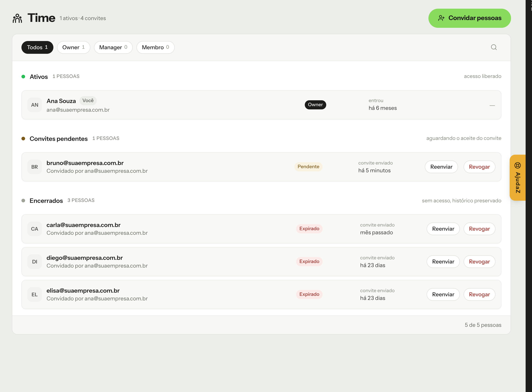The height and width of the screenshot is (392, 532).
Task: Filter by Manager role
Action: 113,47
